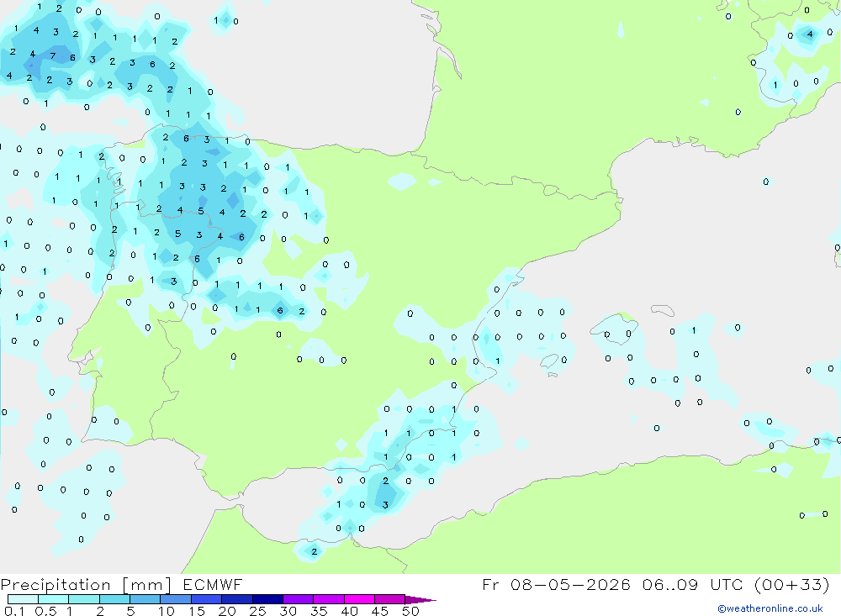Click the '(00+33)' forecast offset text
The height and width of the screenshot is (616, 841).
[792, 584]
